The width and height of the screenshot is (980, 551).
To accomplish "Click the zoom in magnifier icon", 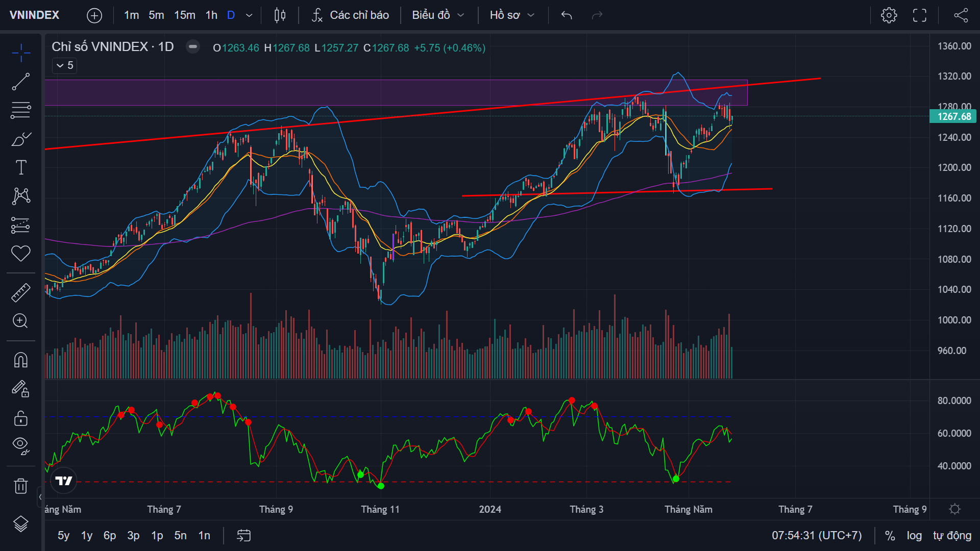I will coord(21,321).
